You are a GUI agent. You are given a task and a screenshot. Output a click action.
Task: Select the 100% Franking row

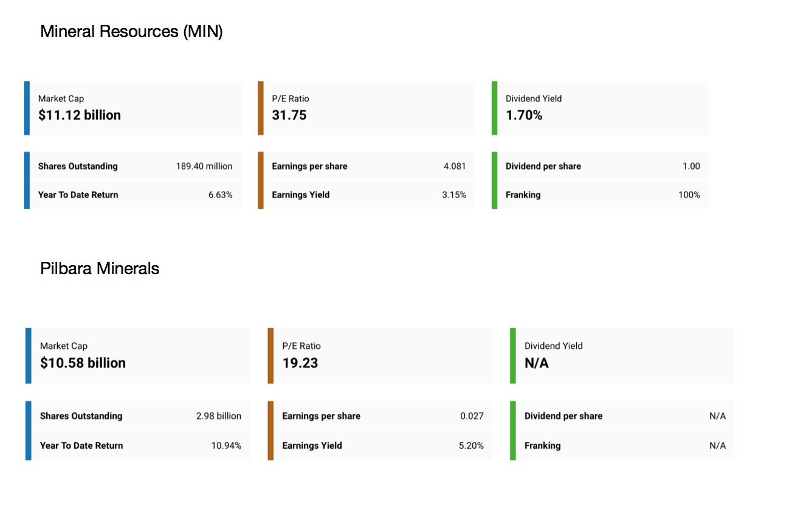pyautogui.click(x=602, y=195)
